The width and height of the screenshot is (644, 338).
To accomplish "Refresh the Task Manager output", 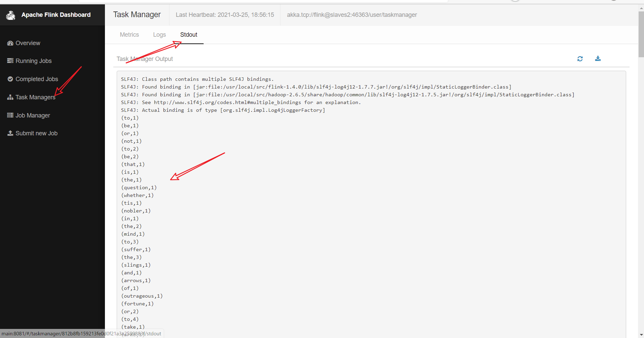I will tap(580, 59).
